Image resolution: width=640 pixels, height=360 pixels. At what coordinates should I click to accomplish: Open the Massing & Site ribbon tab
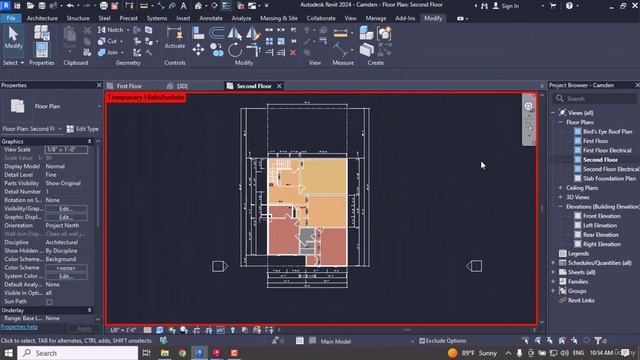[x=279, y=18]
